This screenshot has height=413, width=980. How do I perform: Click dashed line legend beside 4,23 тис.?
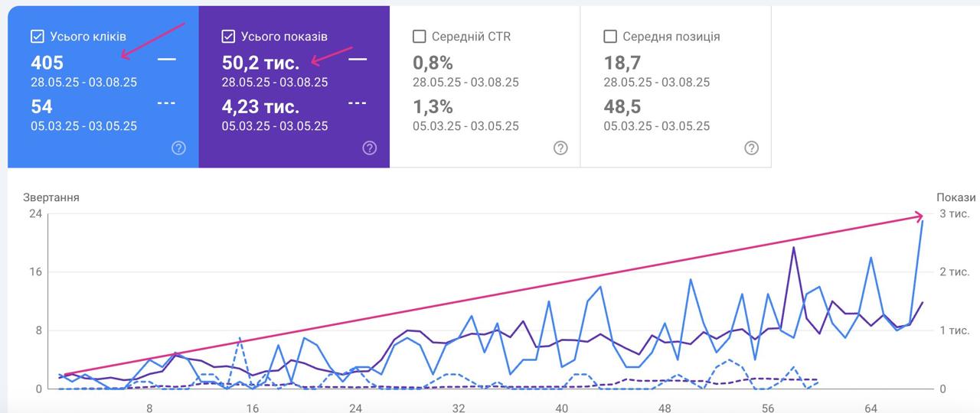(x=358, y=103)
